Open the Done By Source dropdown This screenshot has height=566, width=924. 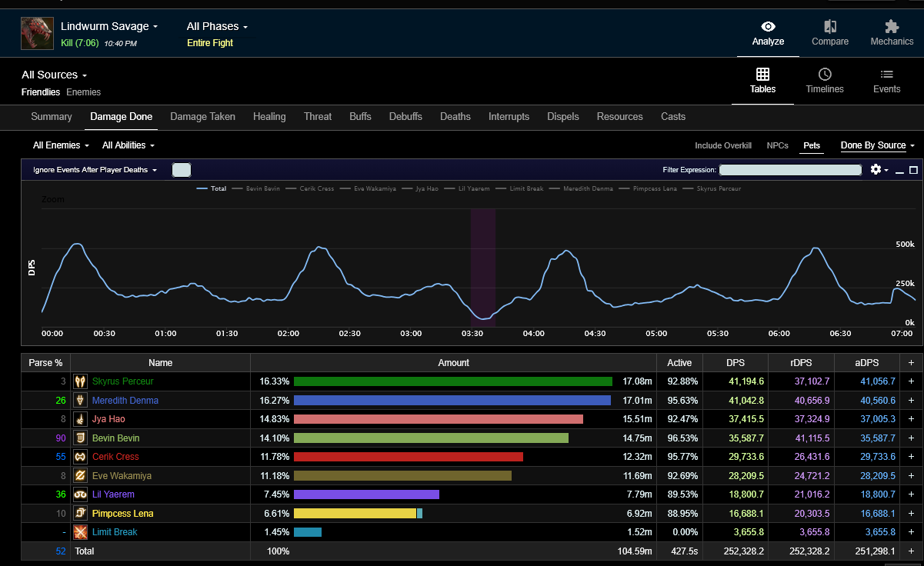pos(877,145)
